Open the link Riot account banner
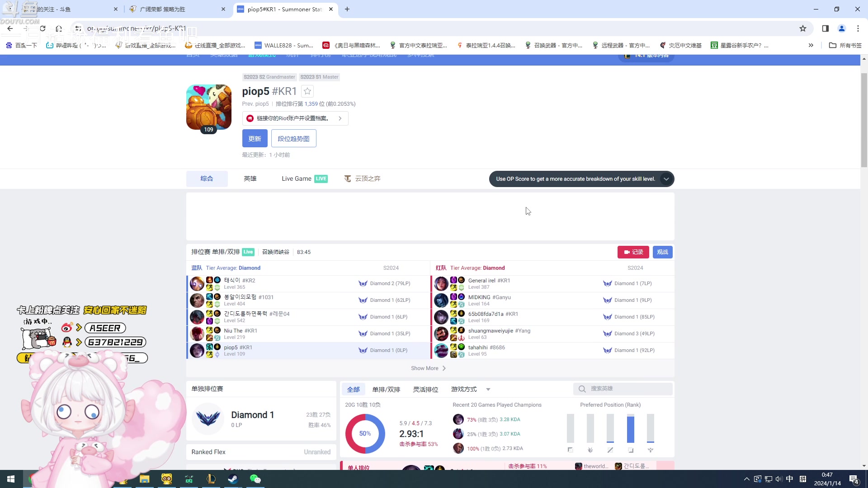Image resolution: width=868 pixels, height=488 pixels. coord(295,118)
